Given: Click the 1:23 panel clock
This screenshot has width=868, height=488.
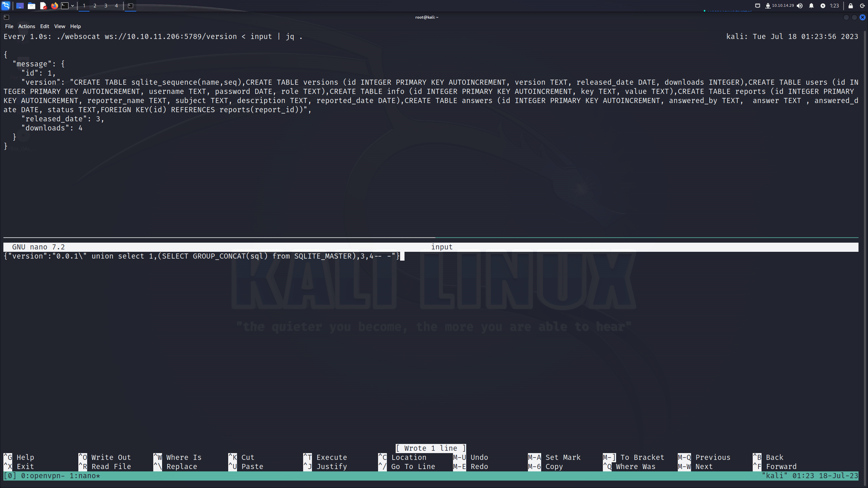Looking at the screenshot, I should [834, 5].
